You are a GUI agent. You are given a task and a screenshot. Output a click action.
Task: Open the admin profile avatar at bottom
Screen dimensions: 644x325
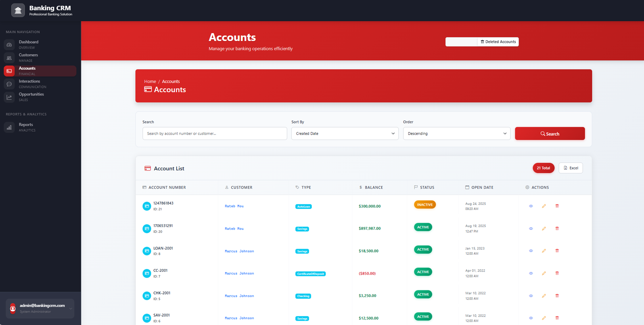click(13, 308)
